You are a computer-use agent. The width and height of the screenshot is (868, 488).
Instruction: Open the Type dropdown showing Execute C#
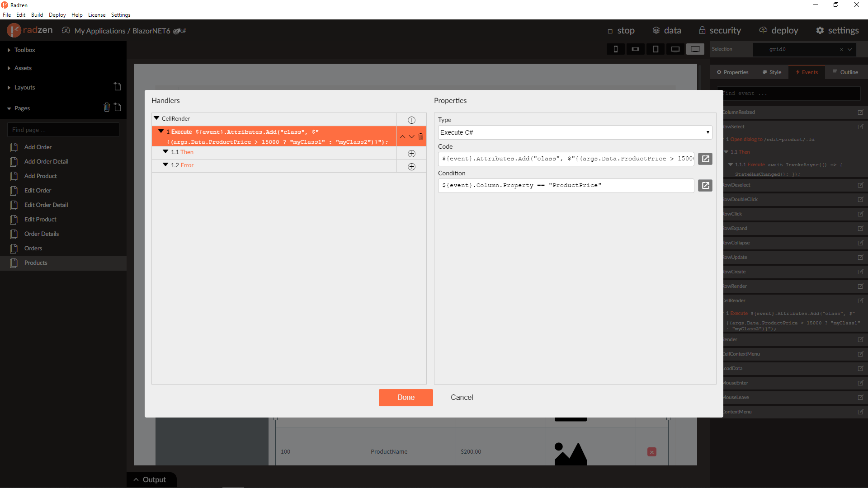[574, 132]
